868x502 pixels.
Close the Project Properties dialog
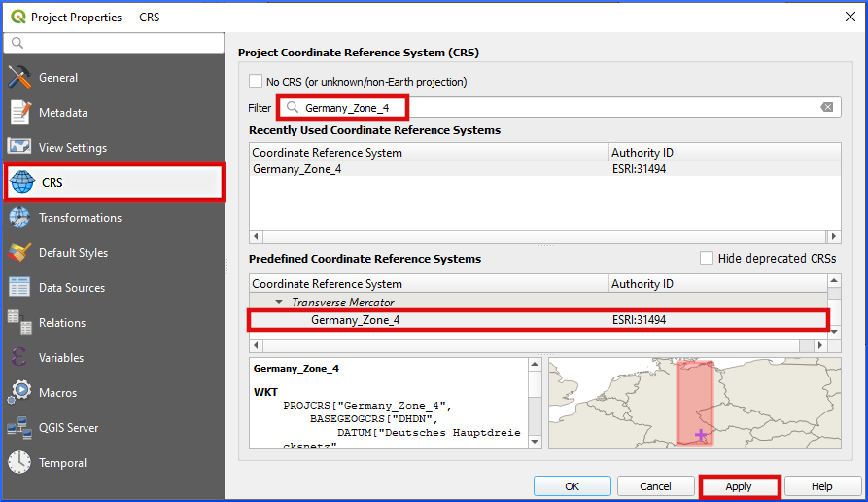pyautogui.click(x=851, y=17)
